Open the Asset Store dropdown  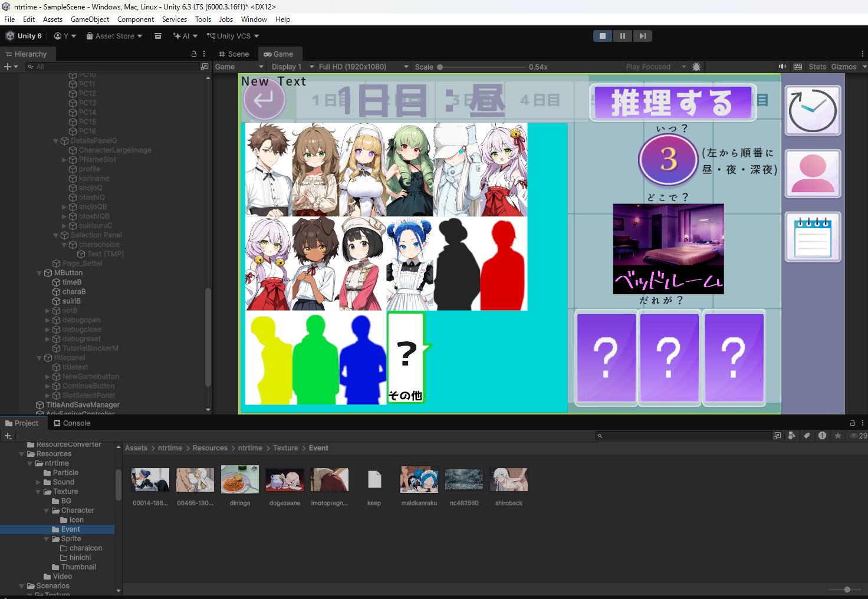click(114, 36)
